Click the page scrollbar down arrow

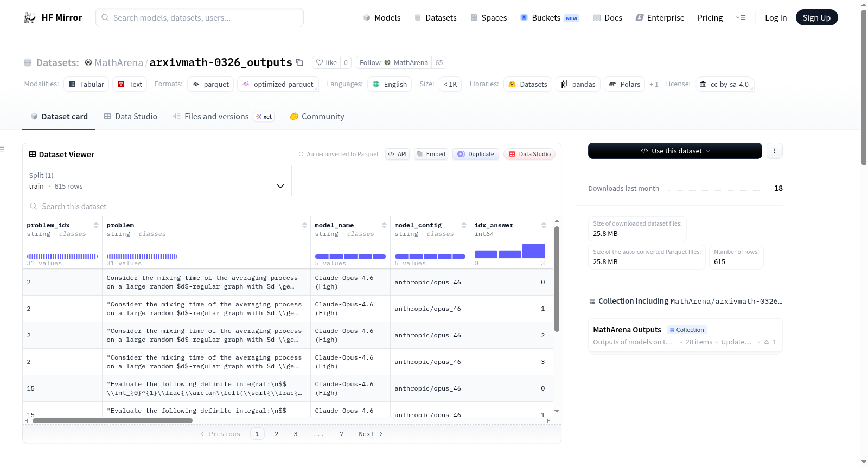tap(864, 462)
